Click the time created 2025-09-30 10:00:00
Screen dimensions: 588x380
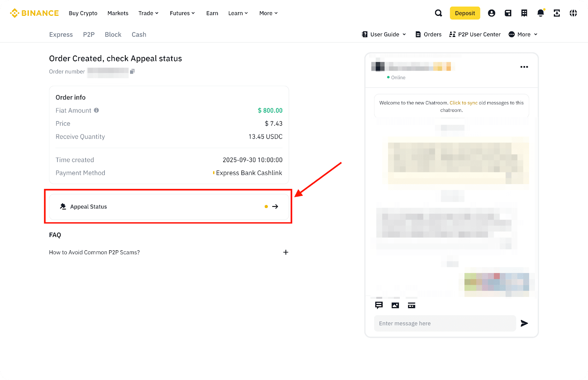click(x=252, y=160)
